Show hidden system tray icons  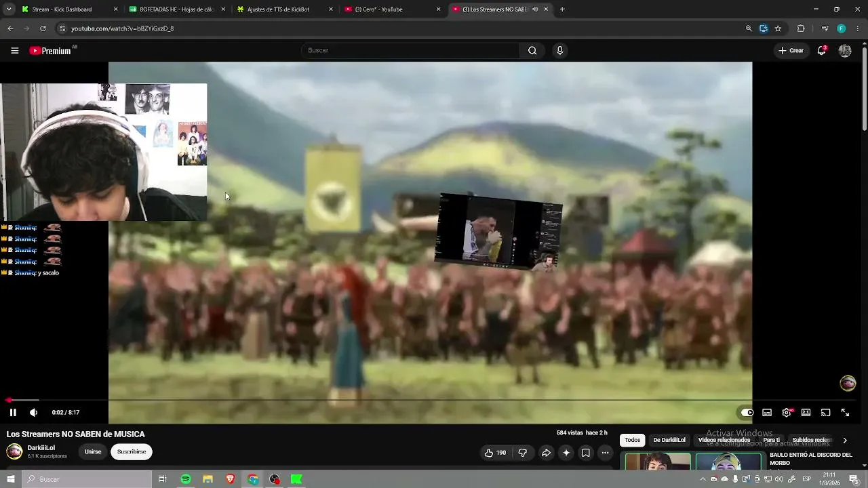click(703, 479)
